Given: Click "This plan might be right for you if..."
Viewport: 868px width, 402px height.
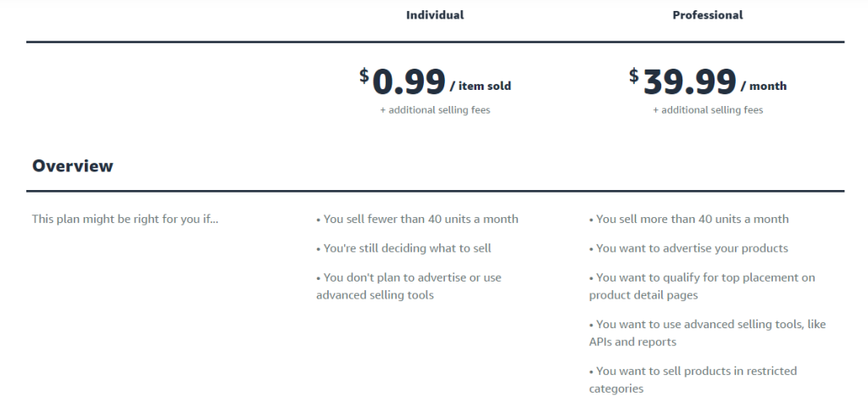Looking at the screenshot, I should coord(125,219).
